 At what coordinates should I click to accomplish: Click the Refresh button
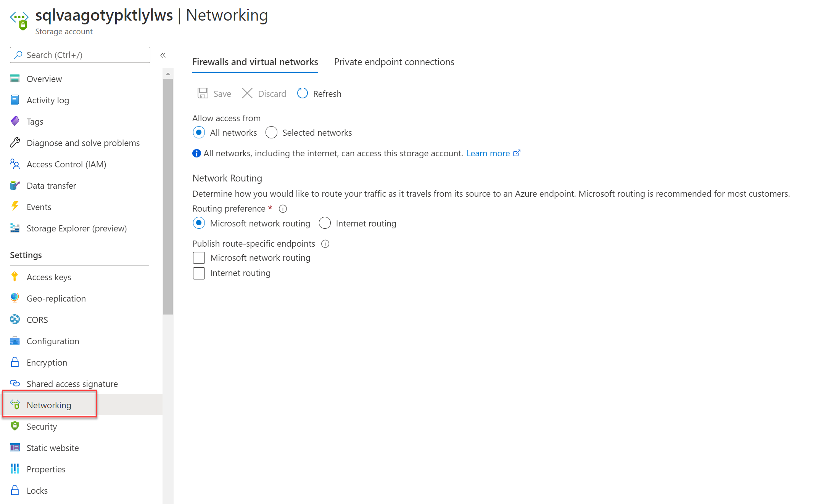click(x=318, y=93)
